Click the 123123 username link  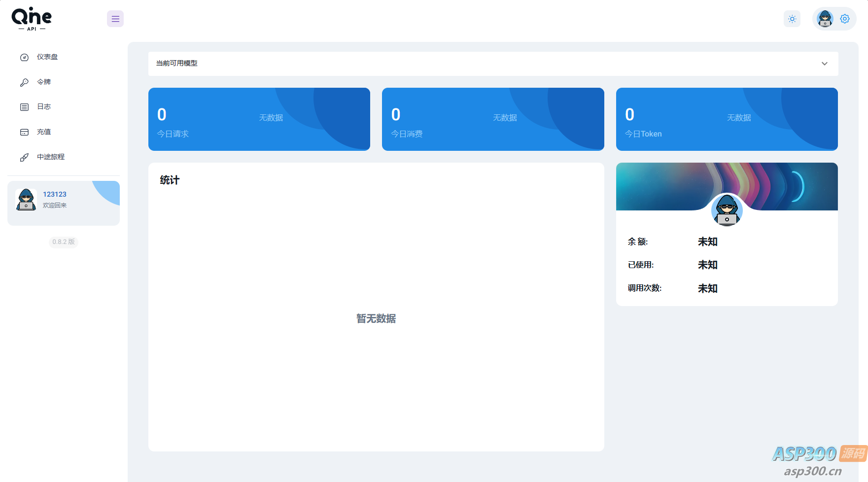(54, 194)
